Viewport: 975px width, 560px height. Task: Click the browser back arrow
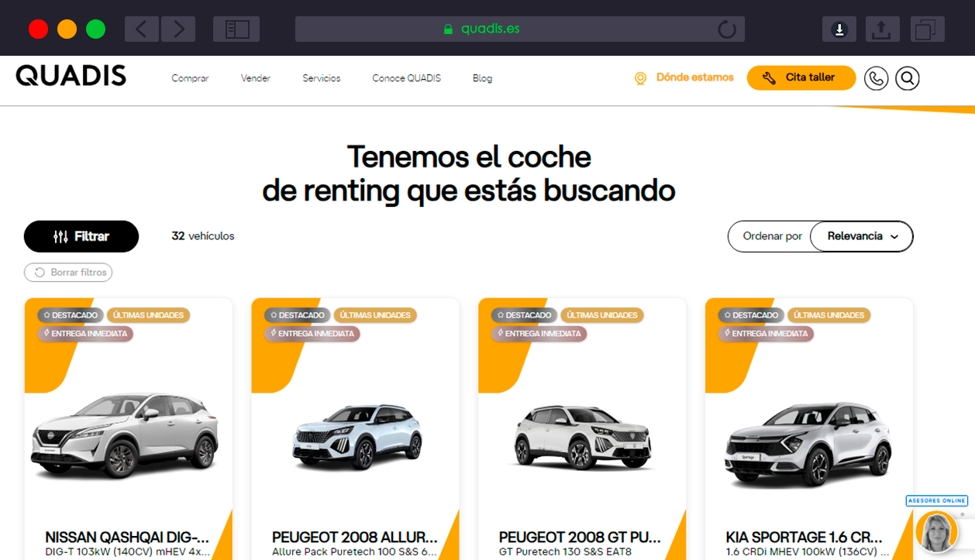[141, 29]
